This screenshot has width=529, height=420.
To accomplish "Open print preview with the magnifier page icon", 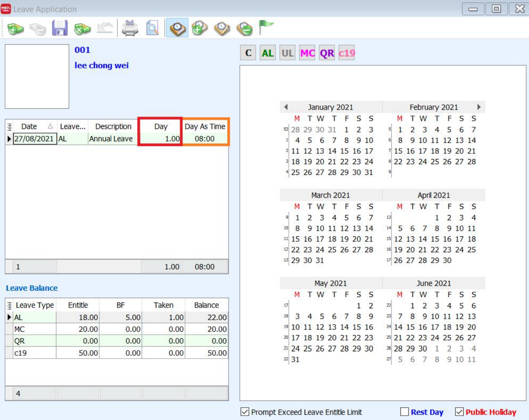I will pos(152,28).
